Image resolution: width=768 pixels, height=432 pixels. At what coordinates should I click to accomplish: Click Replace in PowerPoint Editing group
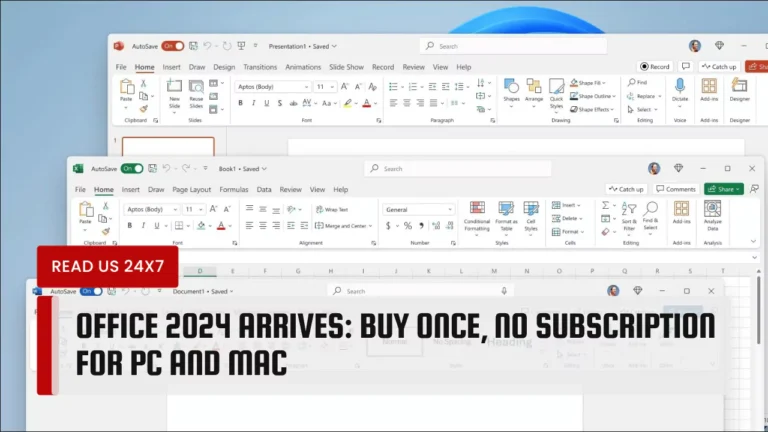(x=644, y=96)
